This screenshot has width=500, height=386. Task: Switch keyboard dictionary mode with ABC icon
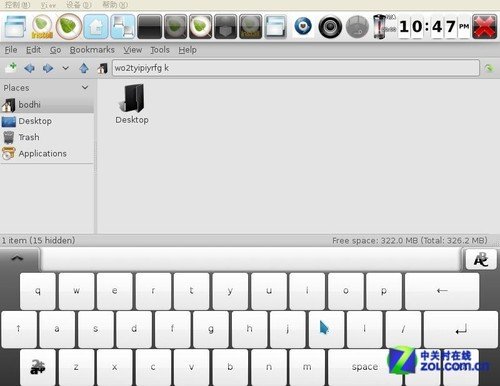pos(481,259)
